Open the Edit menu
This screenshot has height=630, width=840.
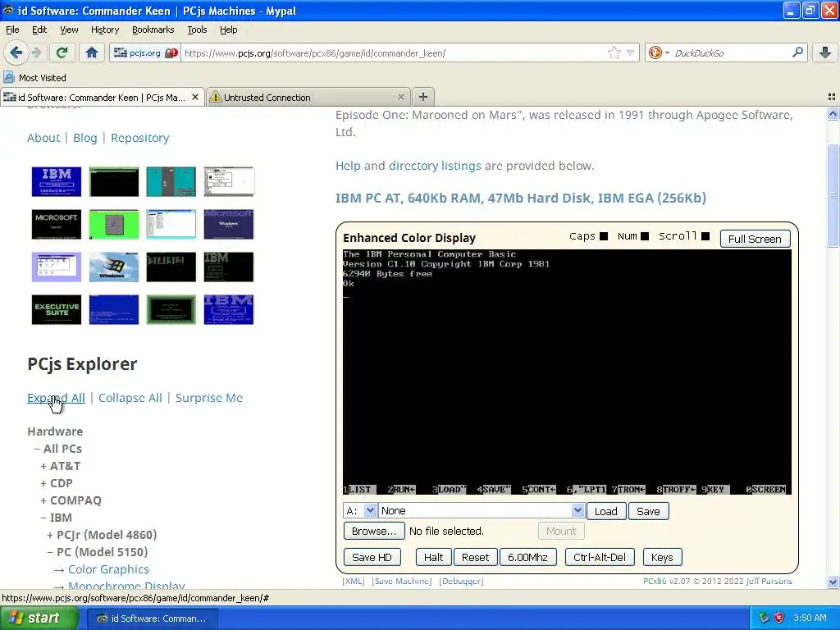click(x=39, y=30)
